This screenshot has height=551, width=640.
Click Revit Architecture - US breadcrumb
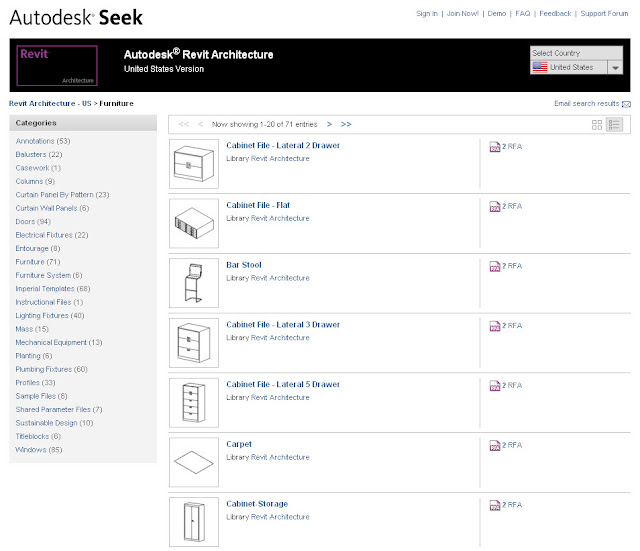click(50, 104)
